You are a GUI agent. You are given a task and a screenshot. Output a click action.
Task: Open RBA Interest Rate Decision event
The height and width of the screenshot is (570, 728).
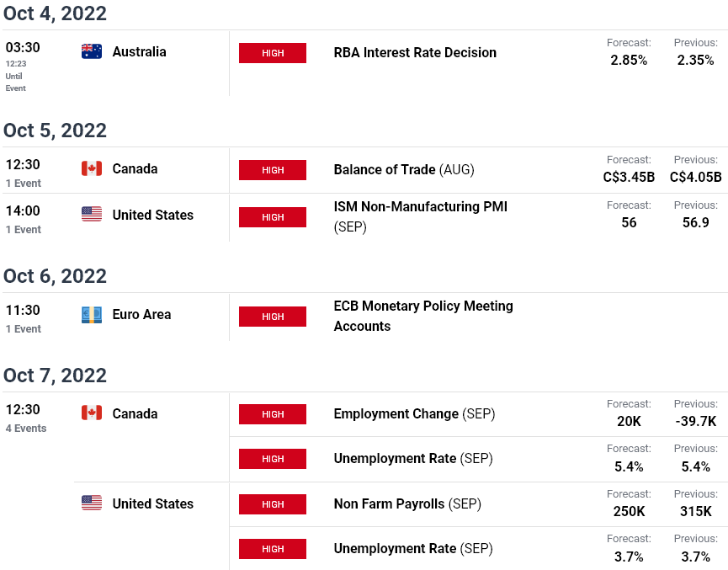click(415, 52)
